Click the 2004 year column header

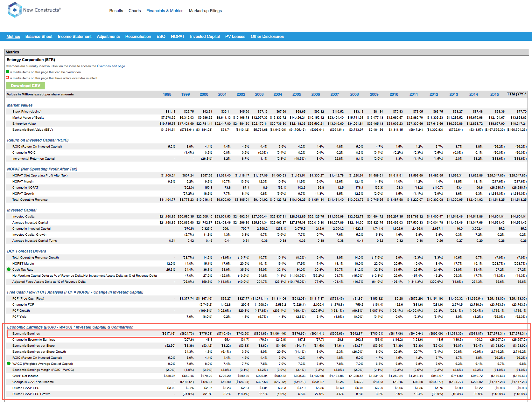pyautogui.click(x=278, y=94)
